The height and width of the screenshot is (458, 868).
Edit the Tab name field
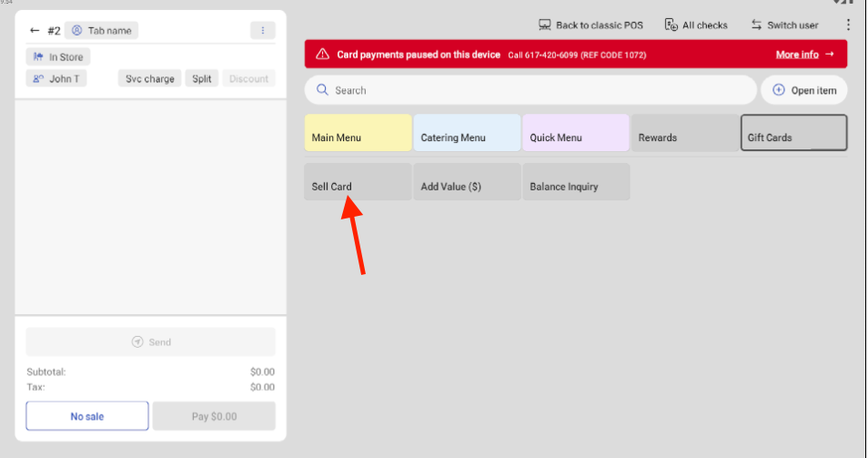[101, 31]
